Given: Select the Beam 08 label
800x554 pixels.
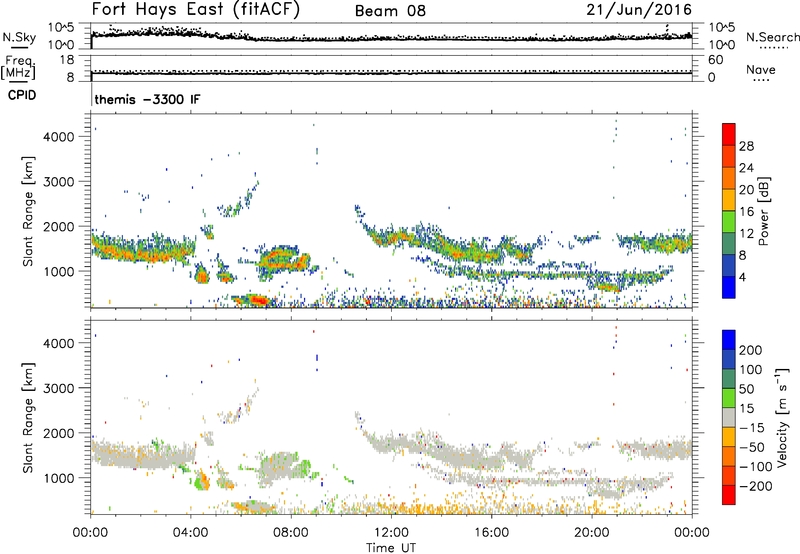Looking at the screenshot, I should 390,11.
